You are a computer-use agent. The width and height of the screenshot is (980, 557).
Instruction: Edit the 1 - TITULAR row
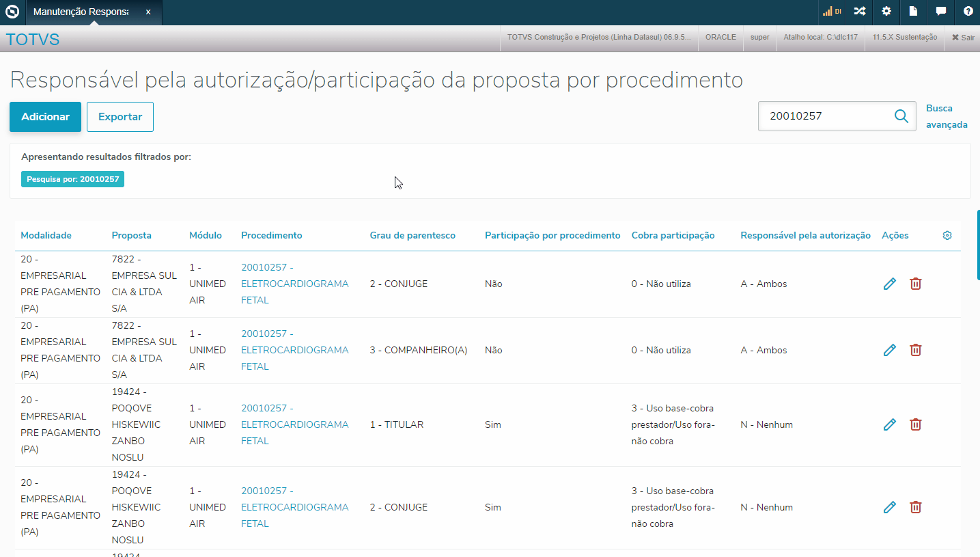pos(889,424)
